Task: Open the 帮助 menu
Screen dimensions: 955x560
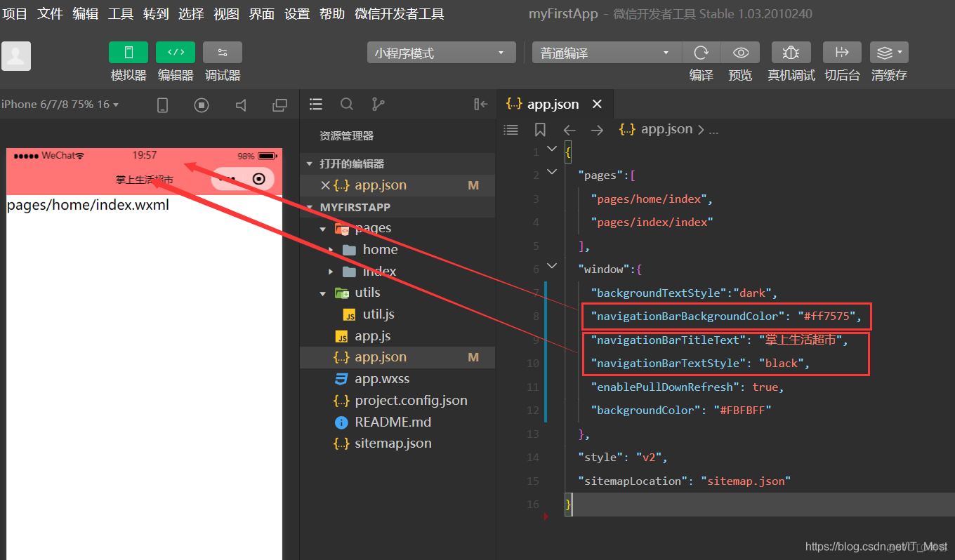Action: coord(332,14)
